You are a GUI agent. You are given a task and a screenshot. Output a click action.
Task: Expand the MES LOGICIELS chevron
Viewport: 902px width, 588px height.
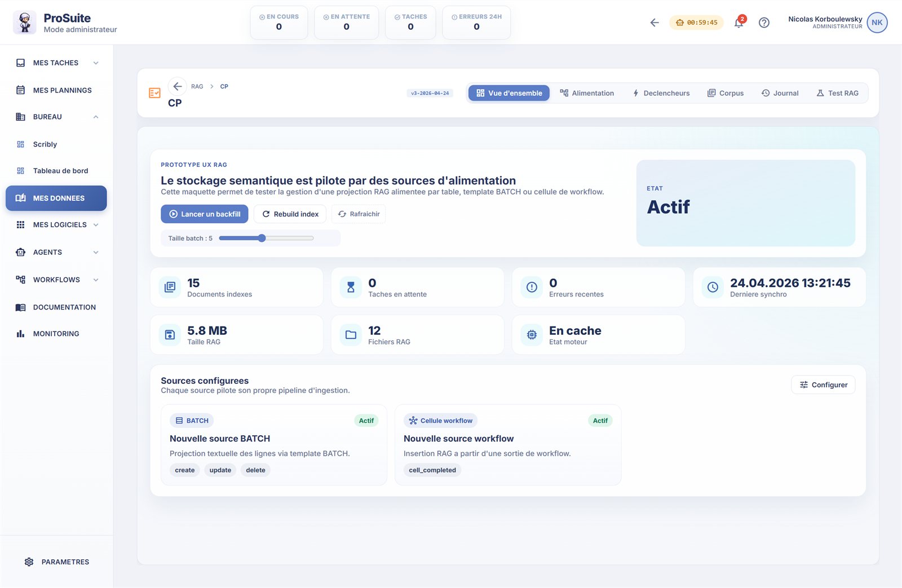click(96, 224)
